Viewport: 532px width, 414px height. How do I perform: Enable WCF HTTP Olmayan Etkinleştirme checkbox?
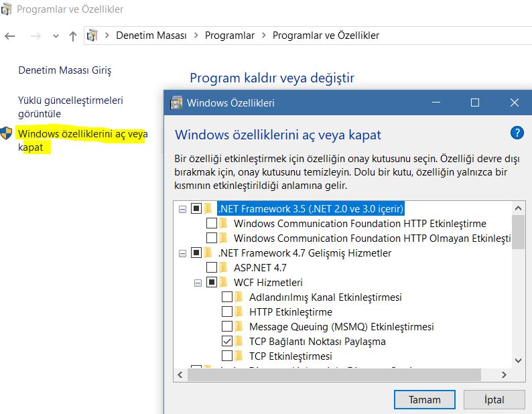[x=212, y=238]
